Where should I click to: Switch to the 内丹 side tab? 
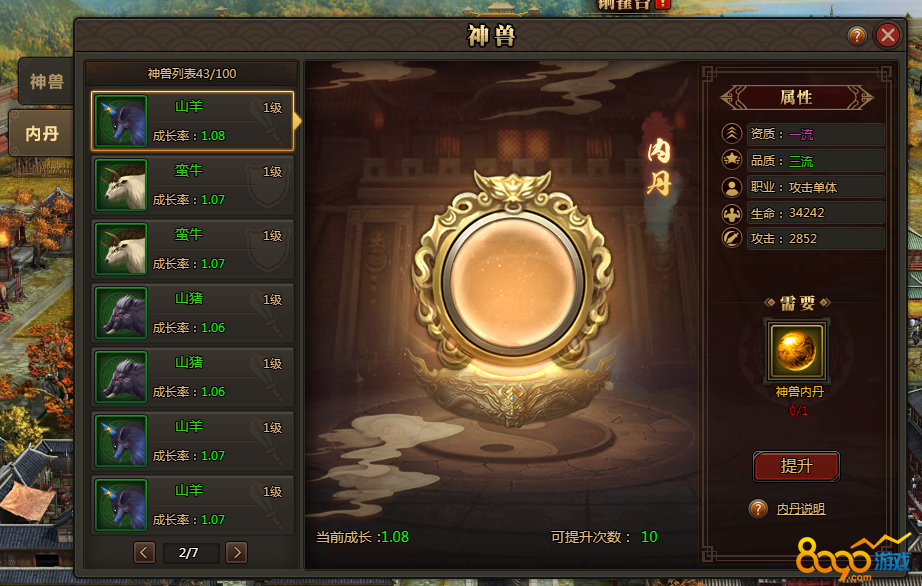tap(41, 133)
